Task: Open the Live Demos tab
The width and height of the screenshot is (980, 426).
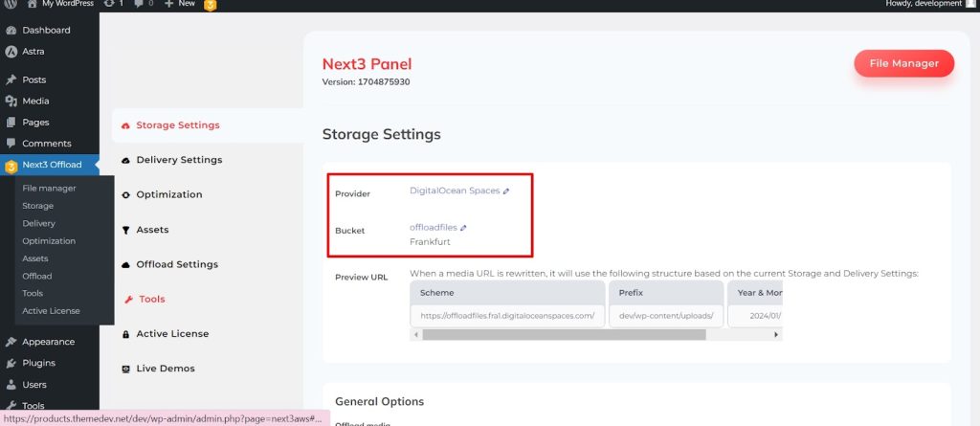Action: (165, 369)
